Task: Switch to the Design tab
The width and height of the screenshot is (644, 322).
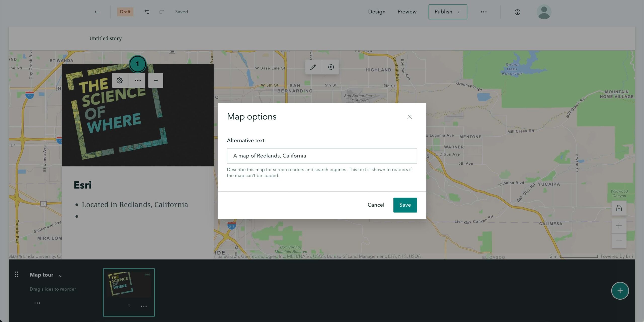Action: tap(376, 12)
